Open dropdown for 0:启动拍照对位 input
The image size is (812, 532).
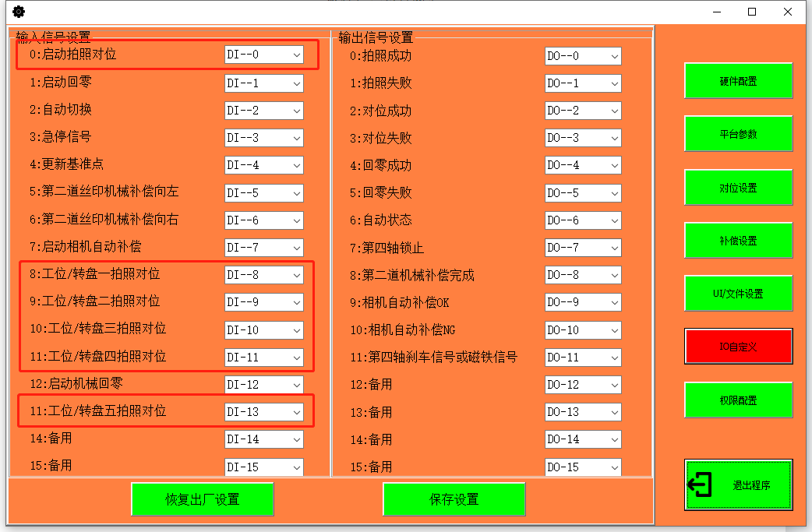[x=296, y=55]
